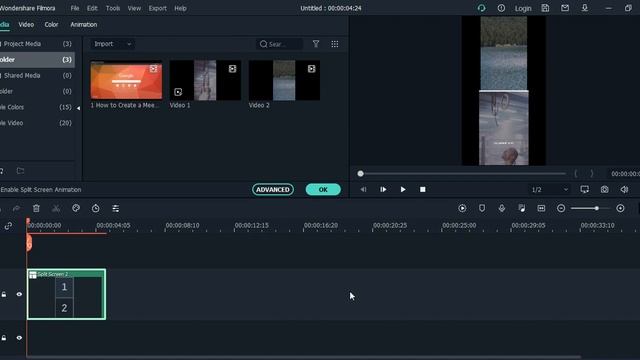Adjust preview volume speaker icon
This screenshot has height=360, width=640.
624,189
